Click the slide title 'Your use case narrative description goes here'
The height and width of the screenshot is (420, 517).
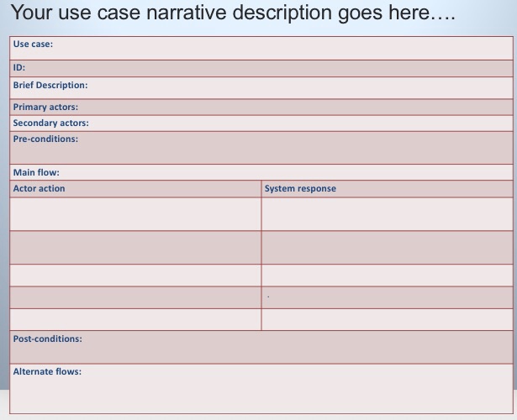[233, 13]
